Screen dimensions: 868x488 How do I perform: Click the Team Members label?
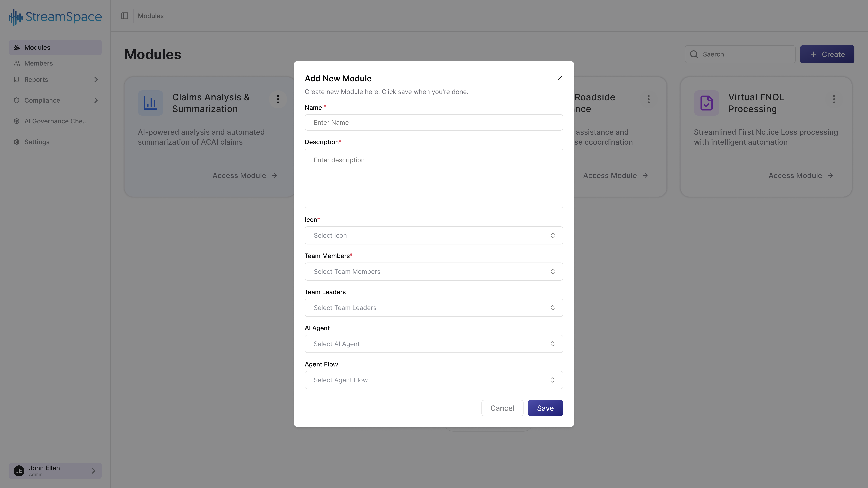(x=327, y=256)
